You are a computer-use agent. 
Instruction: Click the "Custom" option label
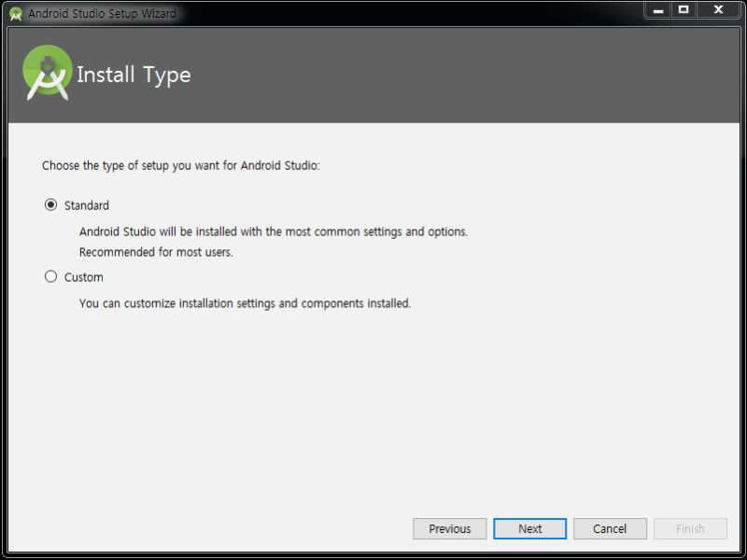pos(84,277)
